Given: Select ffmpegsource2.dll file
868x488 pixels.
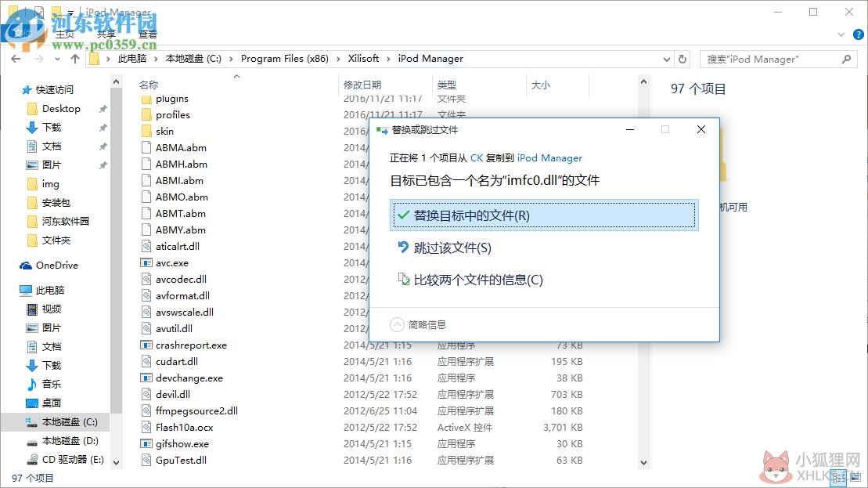Looking at the screenshot, I should point(196,410).
